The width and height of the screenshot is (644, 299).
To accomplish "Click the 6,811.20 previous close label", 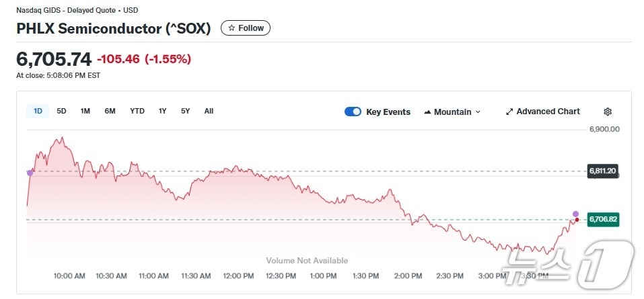I will [x=603, y=171].
